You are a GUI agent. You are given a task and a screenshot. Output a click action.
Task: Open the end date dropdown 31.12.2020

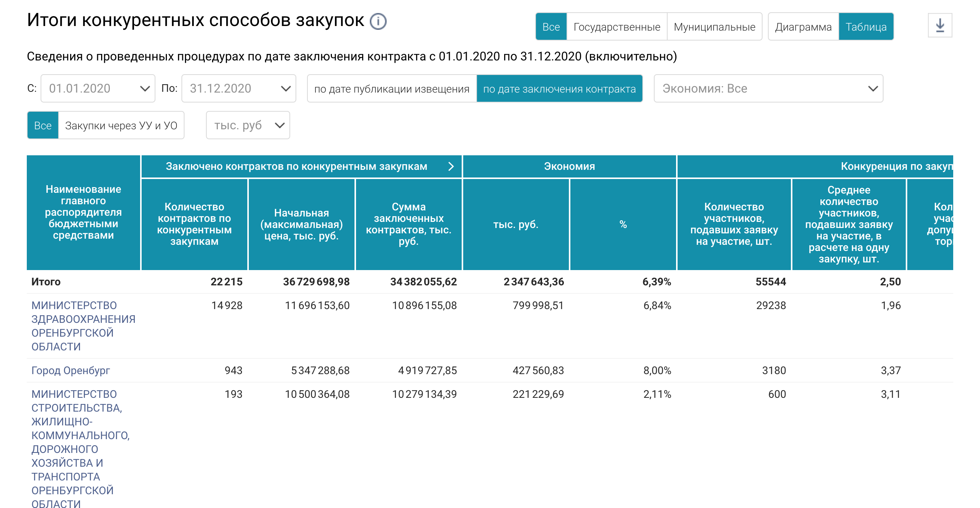(x=239, y=88)
